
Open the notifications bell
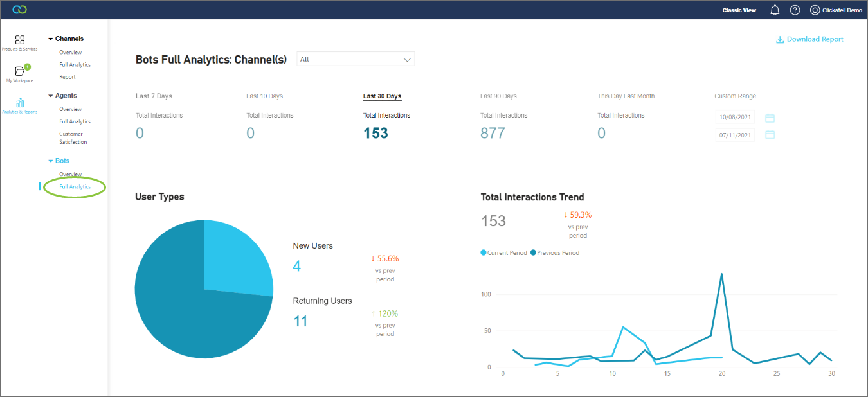pyautogui.click(x=775, y=10)
